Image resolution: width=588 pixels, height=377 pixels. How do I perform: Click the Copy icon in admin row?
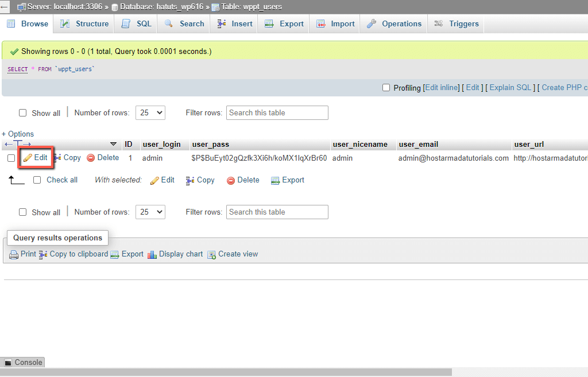point(57,158)
